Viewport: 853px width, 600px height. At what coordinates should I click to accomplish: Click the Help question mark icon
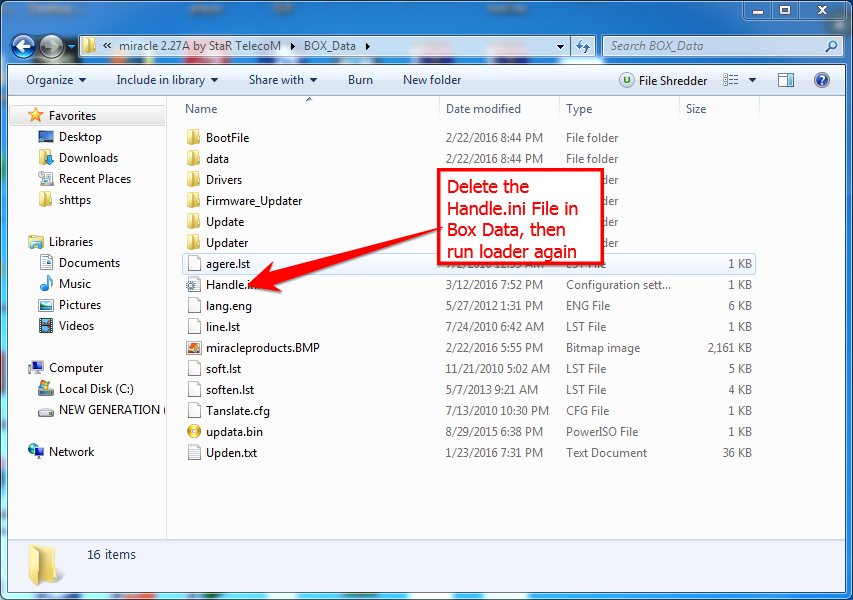(822, 80)
